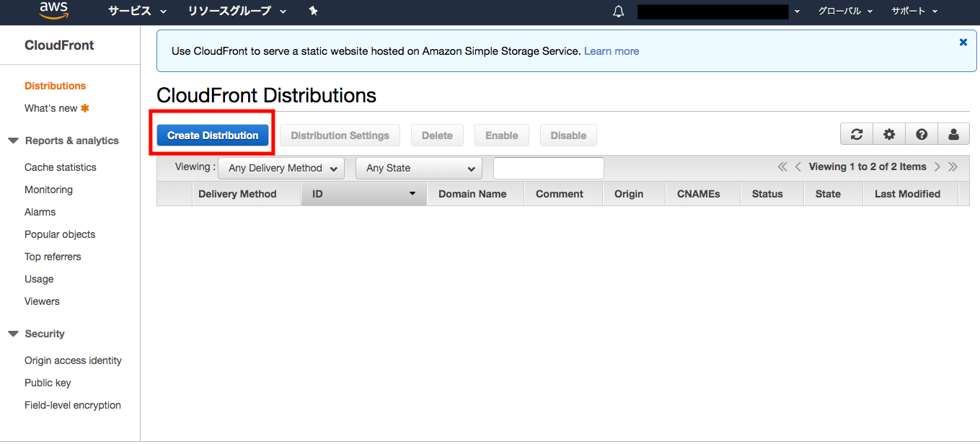The image size is (980, 444).
Task: Click the Delete button
Action: click(x=437, y=135)
